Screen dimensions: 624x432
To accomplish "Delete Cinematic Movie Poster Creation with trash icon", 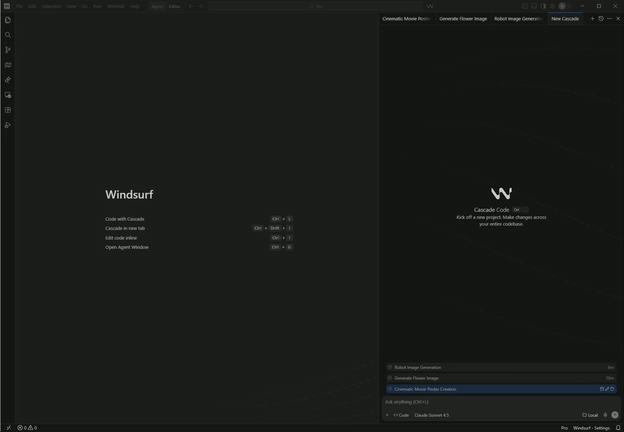I will [612, 389].
